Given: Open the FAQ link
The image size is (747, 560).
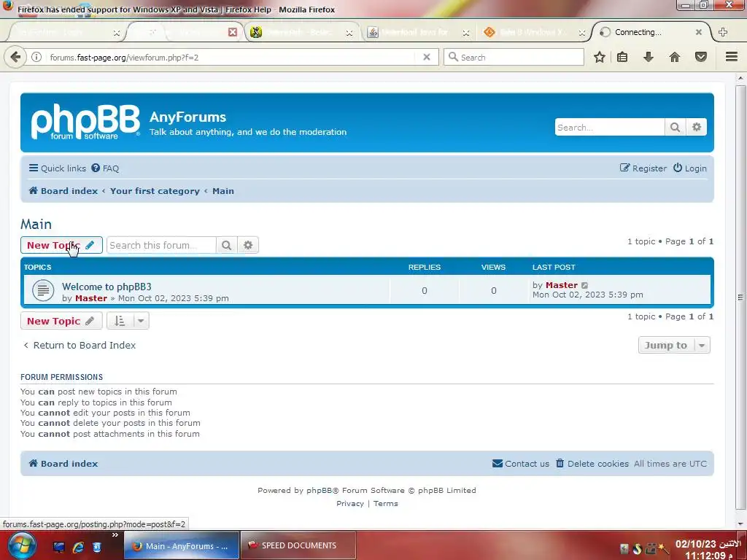Looking at the screenshot, I should click(x=105, y=168).
